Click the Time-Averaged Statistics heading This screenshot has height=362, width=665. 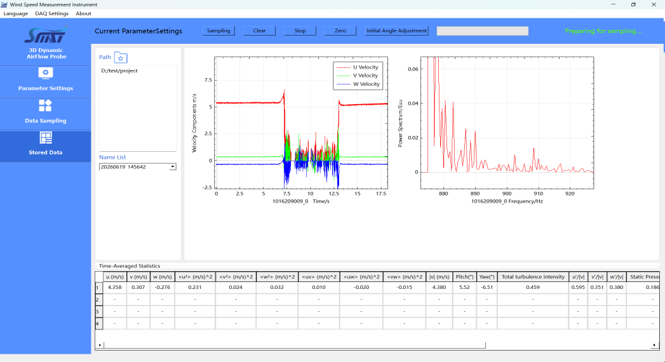[x=129, y=266]
